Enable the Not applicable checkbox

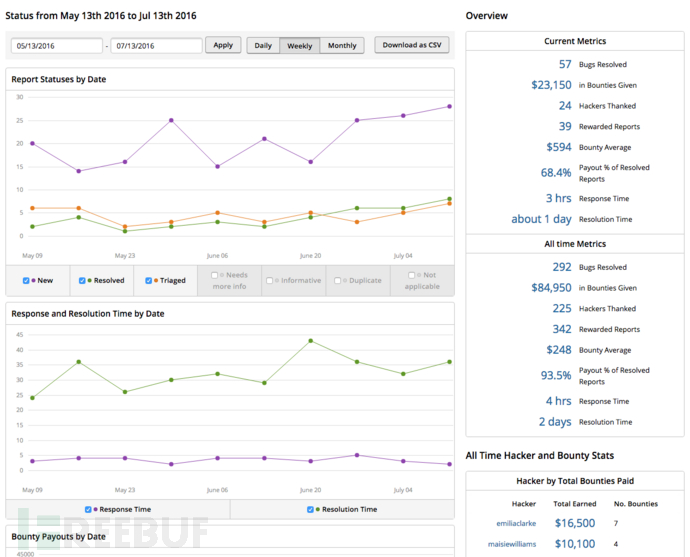(x=411, y=275)
